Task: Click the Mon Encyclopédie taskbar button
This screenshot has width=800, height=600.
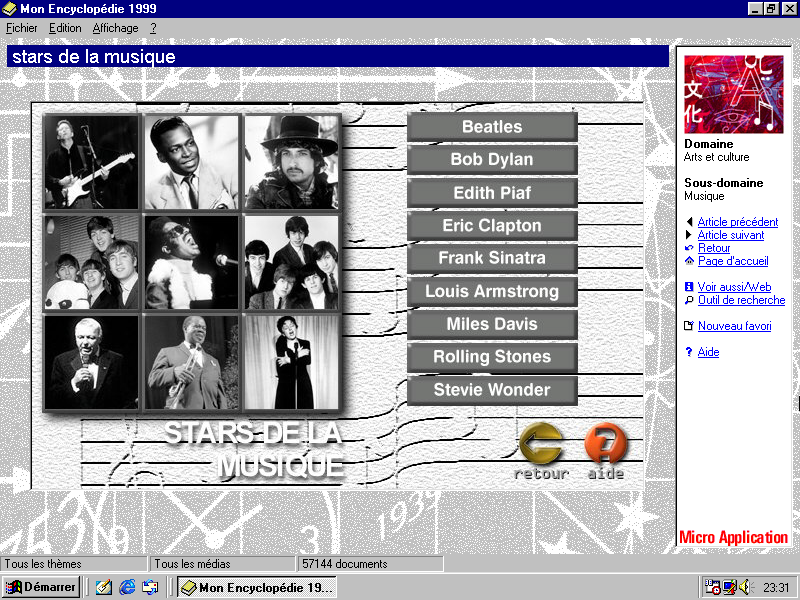Action: [x=257, y=588]
